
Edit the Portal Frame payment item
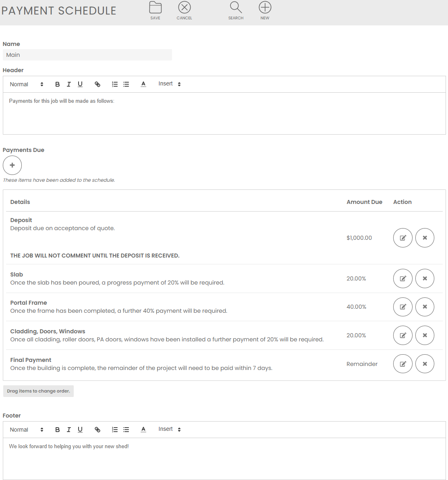(x=402, y=307)
